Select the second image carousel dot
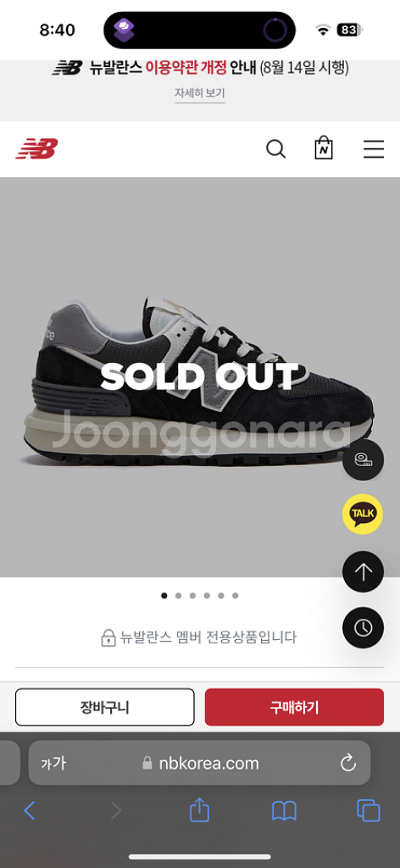Image resolution: width=400 pixels, height=868 pixels. coord(178,596)
